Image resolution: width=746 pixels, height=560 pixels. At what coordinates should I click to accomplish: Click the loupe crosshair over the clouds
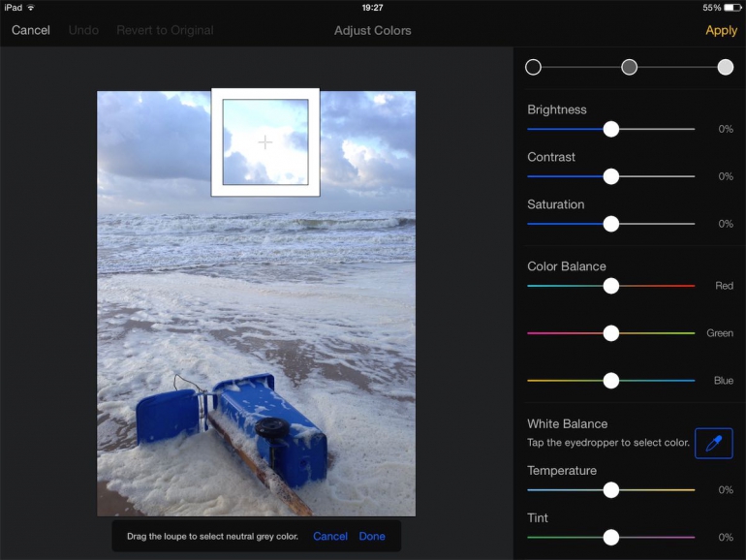click(x=265, y=142)
